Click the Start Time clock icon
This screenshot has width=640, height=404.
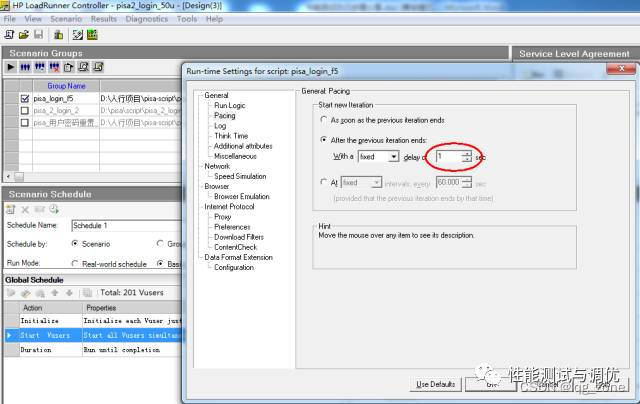[x=54, y=209]
